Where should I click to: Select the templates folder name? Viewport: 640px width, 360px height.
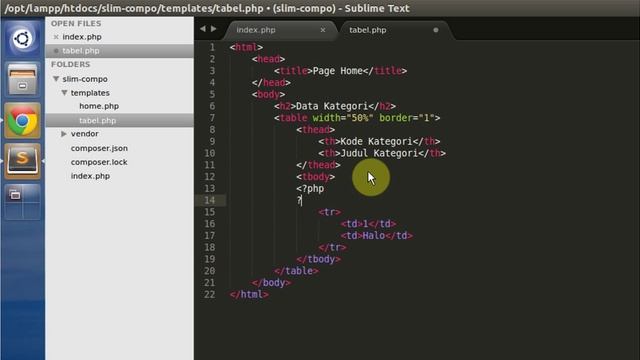click(x=90, y=93)
